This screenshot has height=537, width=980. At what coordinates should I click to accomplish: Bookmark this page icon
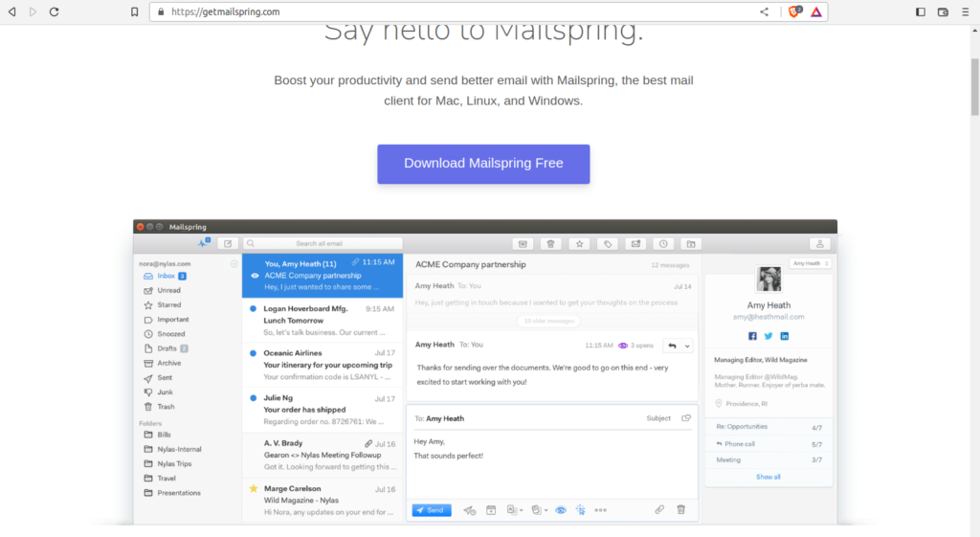point(134,11)
